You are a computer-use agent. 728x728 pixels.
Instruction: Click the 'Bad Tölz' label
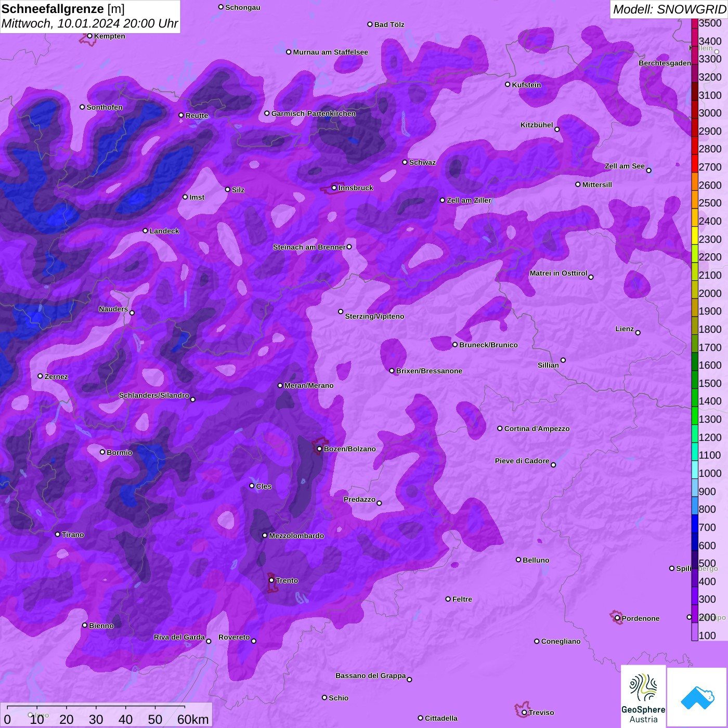pos(389,24)
